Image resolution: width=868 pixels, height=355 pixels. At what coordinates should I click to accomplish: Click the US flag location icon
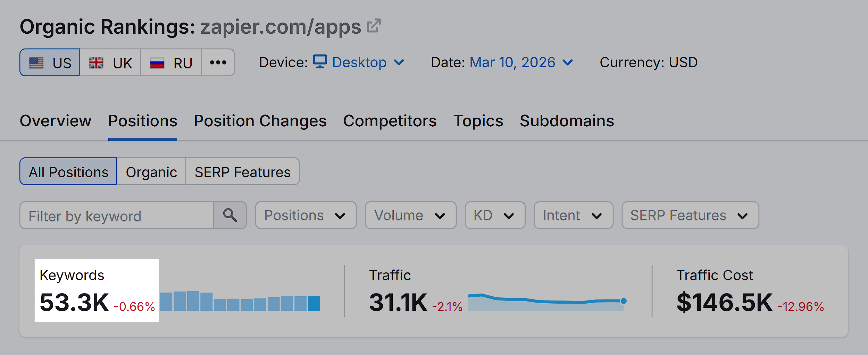pyautogui.click(x=36, y=62)
